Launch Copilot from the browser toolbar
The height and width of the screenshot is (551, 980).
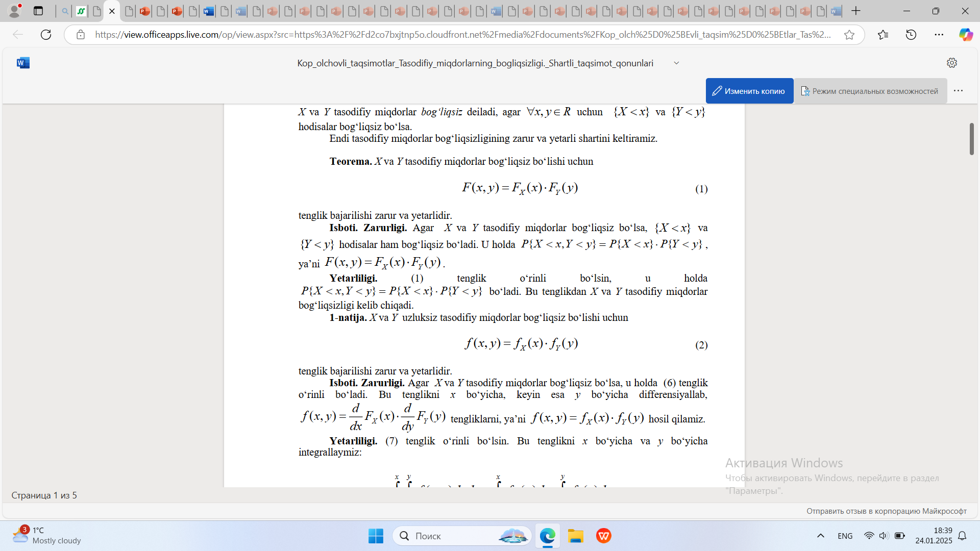966,35
